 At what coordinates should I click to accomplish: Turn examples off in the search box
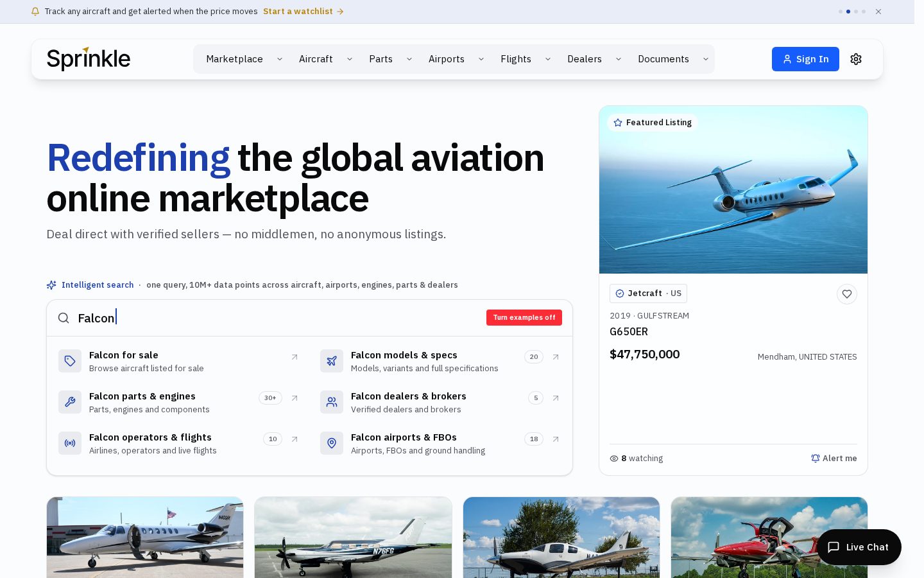click(524, 318)
